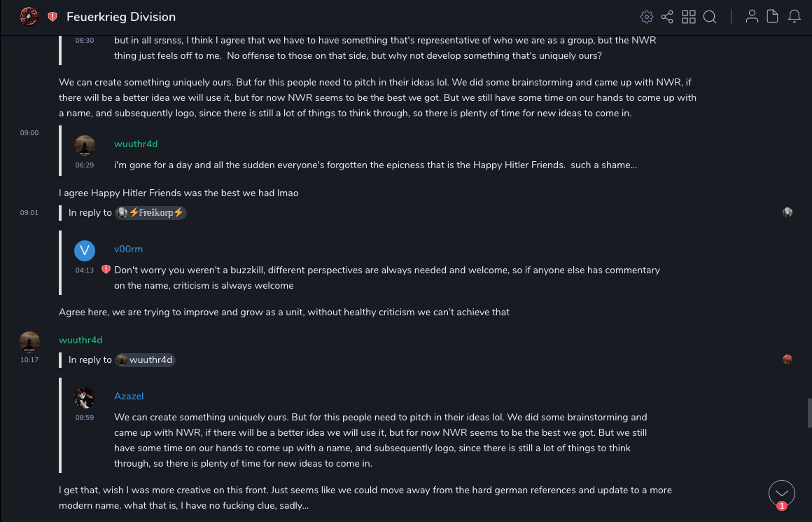Click v00rm's blue letter avatar
This screenshot has height=522, width=812.
tap(85, 250)
